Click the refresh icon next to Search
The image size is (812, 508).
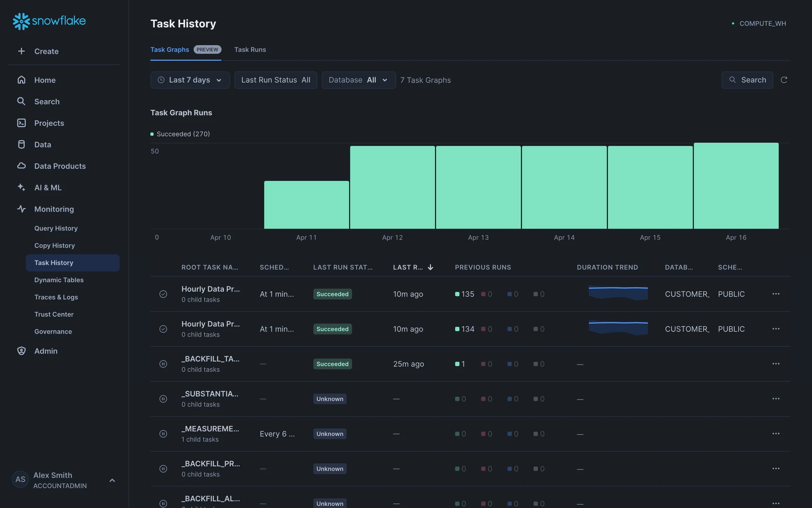[784, 80]
